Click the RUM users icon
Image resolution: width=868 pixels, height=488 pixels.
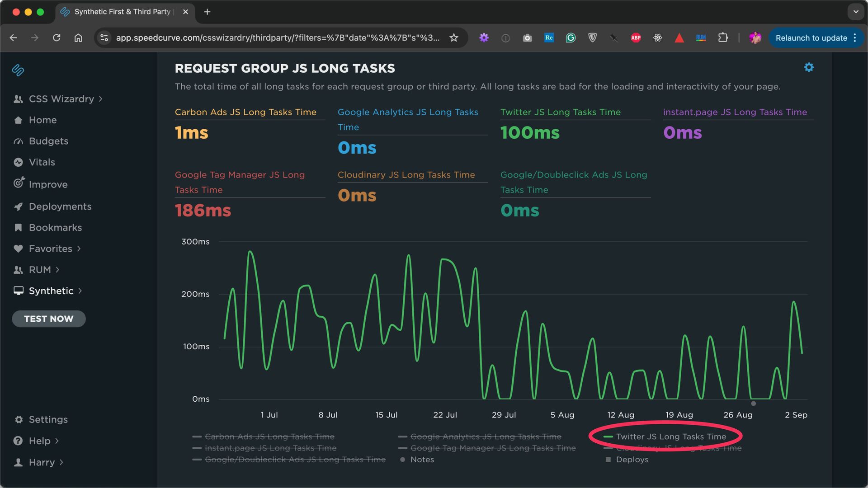coord(18,270)
